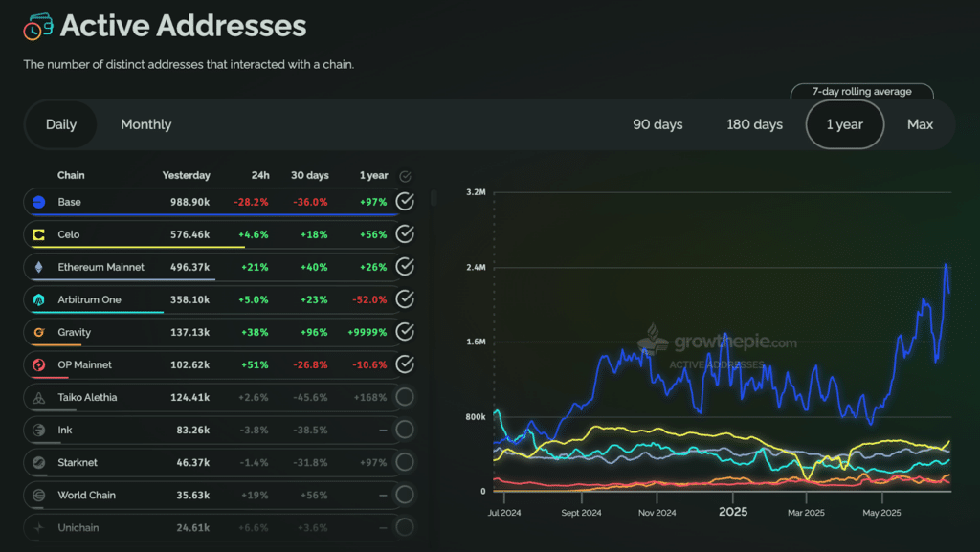Select the 180 days timeframe
This screenshot has height=552, width=980.
coord(754,124)
